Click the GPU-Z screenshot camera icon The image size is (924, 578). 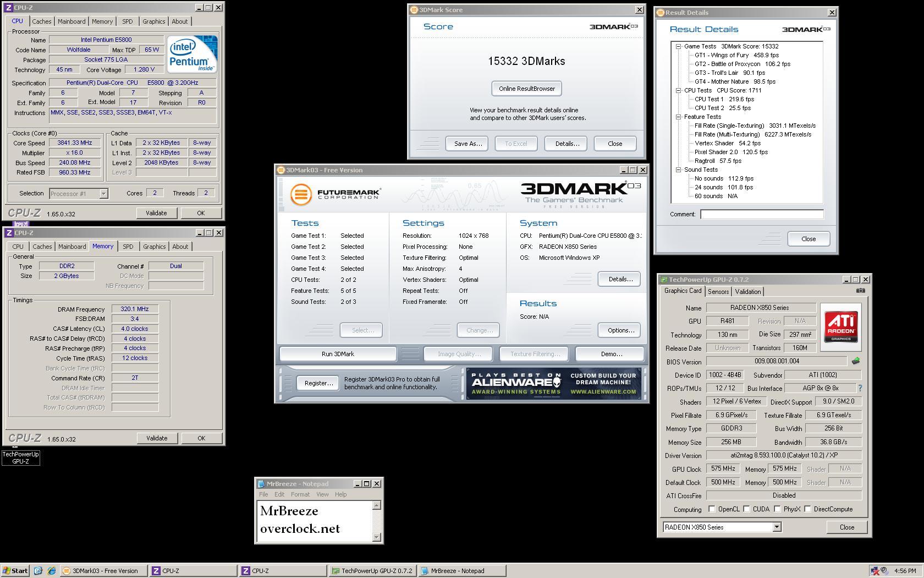[860, 291]
